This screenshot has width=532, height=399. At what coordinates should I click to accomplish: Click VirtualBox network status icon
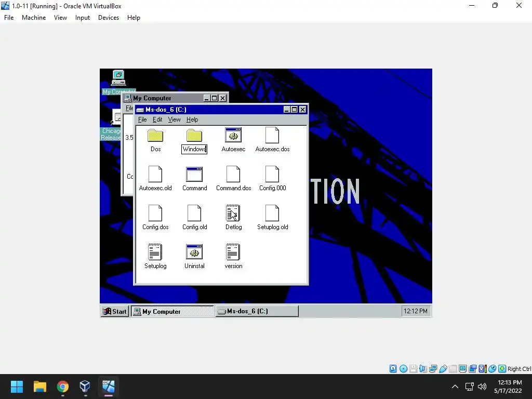[x=433, y=368]
